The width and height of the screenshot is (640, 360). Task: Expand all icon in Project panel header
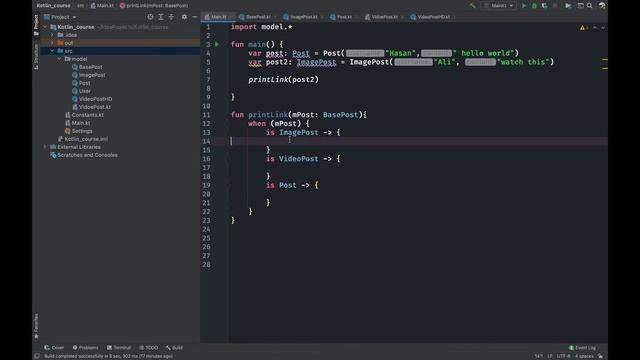(161, 17)
